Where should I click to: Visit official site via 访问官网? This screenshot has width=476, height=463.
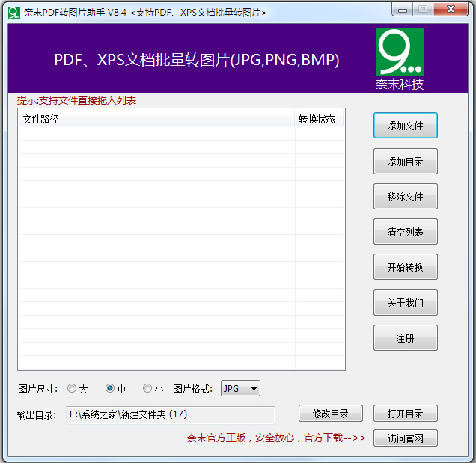[x=405, y=438]
